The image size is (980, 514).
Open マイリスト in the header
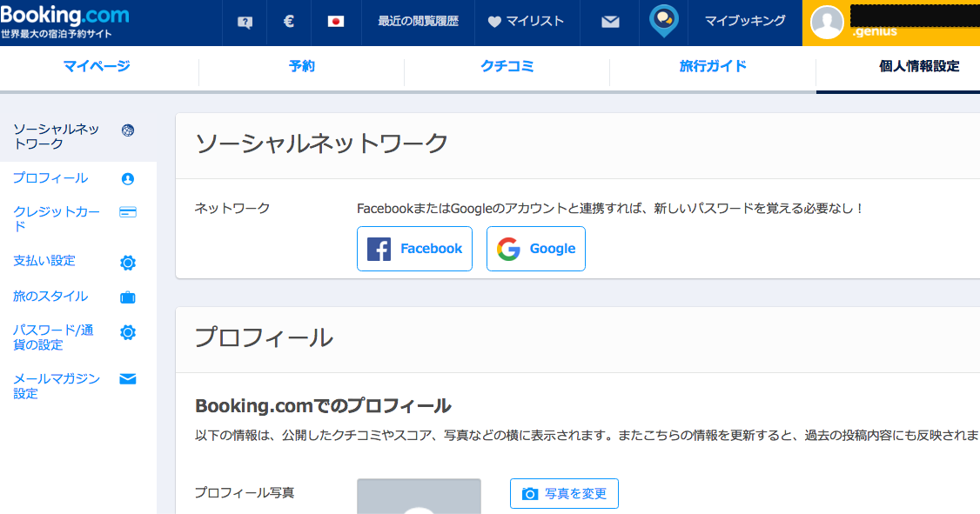(535, 21)
